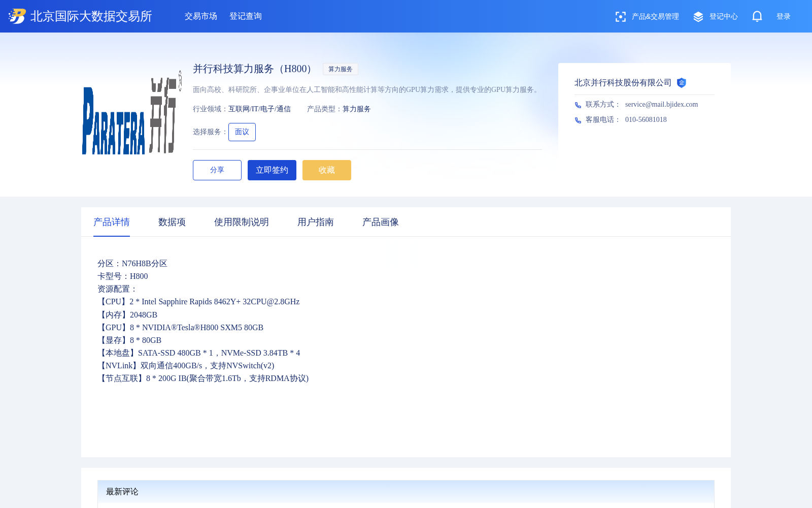Image resolution: width=812 pixels, height=508 pixels.
Task: Click the line 卡型号：H800
Action: click(x=123, y=276)
